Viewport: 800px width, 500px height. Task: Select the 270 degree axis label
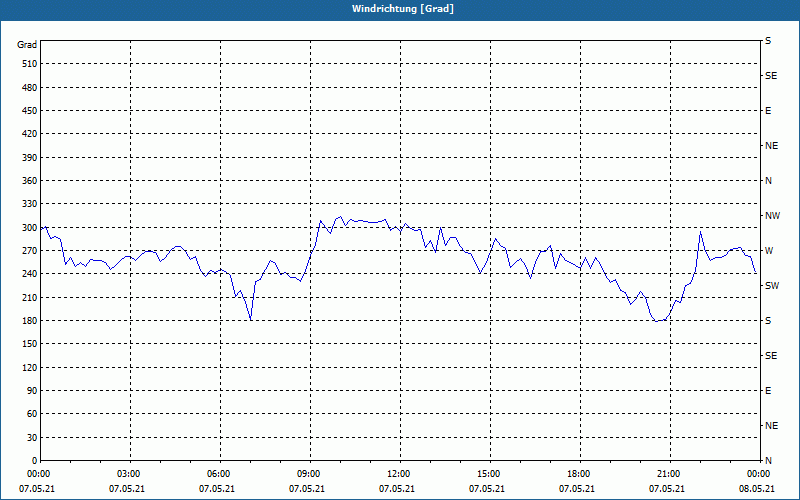30,251
